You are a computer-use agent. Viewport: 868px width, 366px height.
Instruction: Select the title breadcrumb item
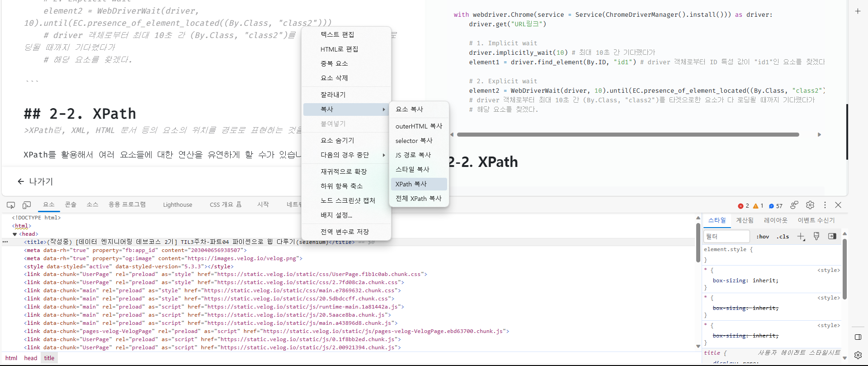click(x=49, y=358)
